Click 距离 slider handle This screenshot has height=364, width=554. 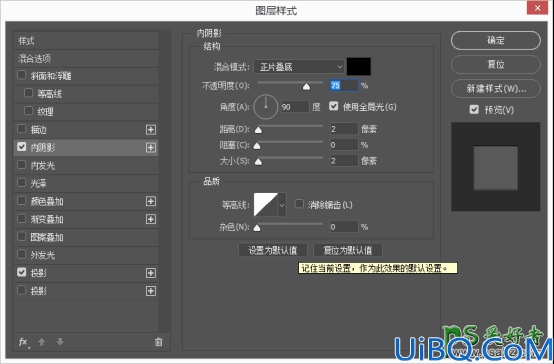pyautogui.click(x=258, y=130)
